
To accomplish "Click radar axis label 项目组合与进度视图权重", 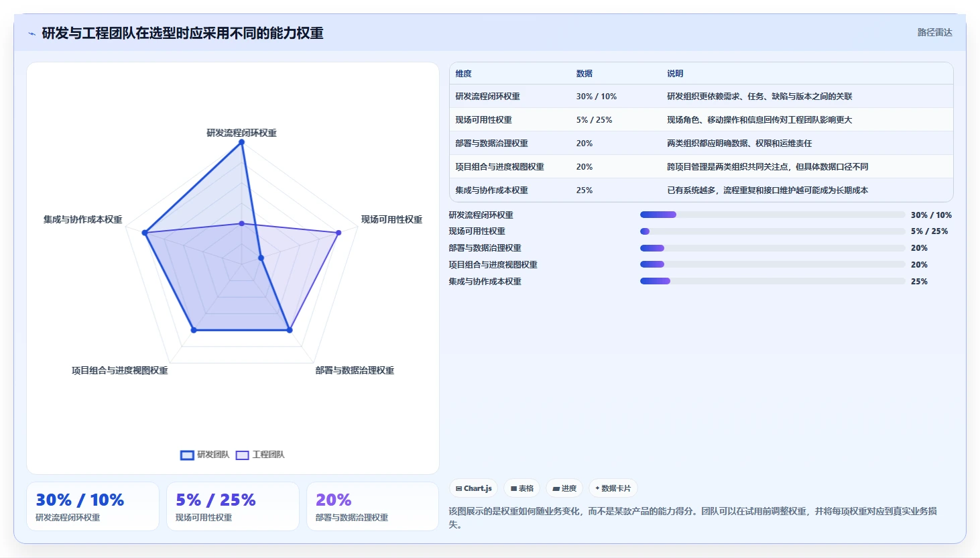I will pos(120,370).
